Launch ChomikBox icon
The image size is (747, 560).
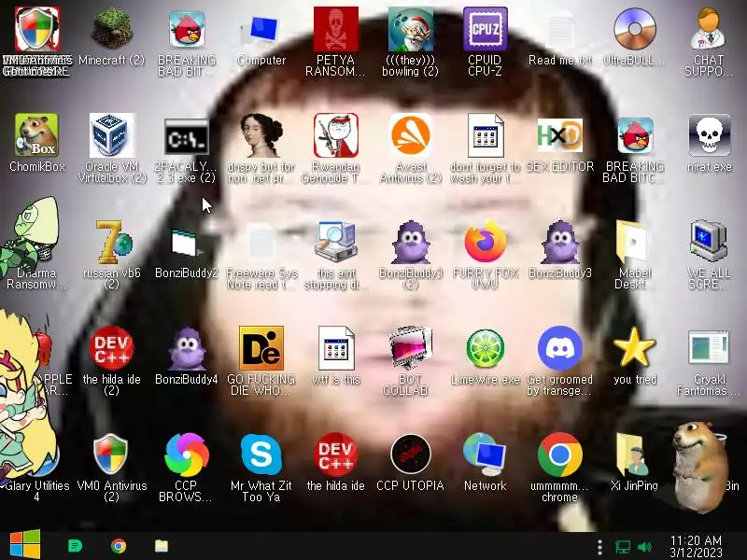36,135
